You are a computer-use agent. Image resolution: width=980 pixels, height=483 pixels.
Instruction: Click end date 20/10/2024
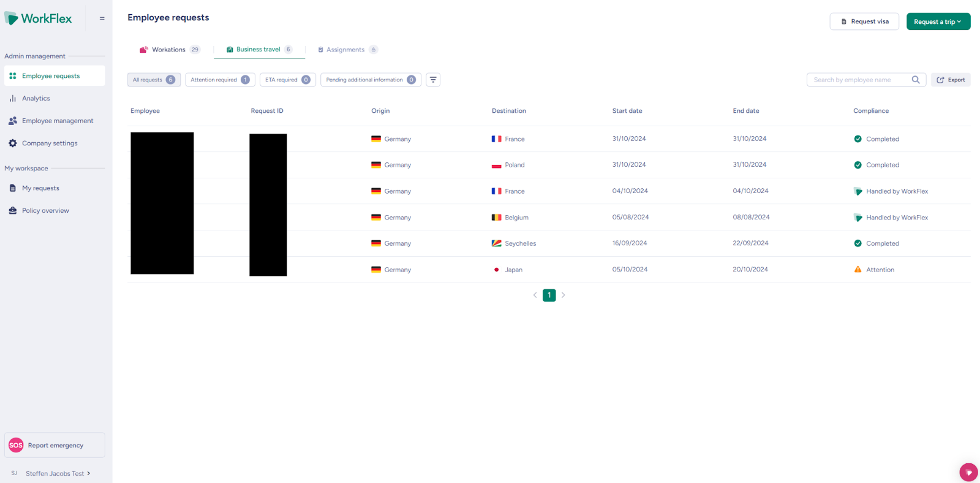coord(750,270)
